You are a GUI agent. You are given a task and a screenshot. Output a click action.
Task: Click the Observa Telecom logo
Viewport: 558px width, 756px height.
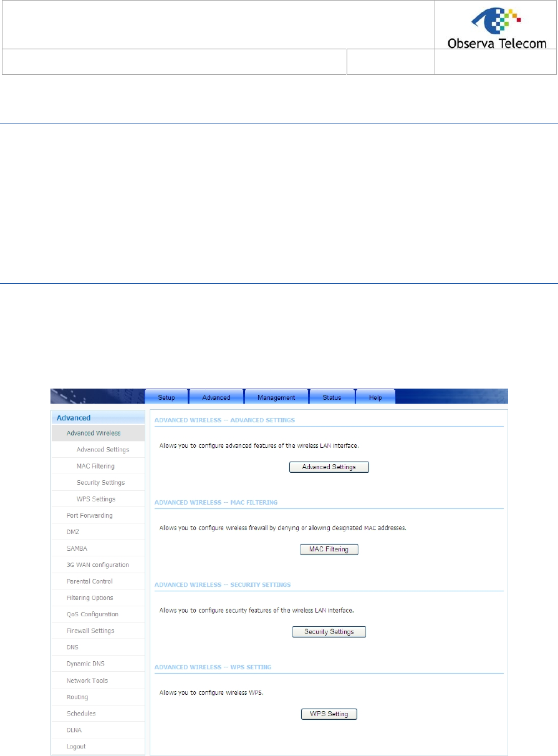pos(497,27)
